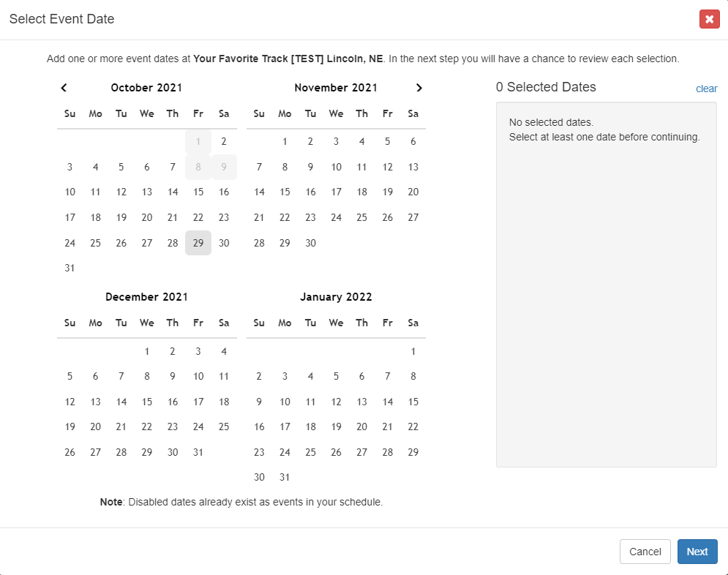Screen dimensions: 728x575
Task: Select October 31, 2021
Action: 70,268
